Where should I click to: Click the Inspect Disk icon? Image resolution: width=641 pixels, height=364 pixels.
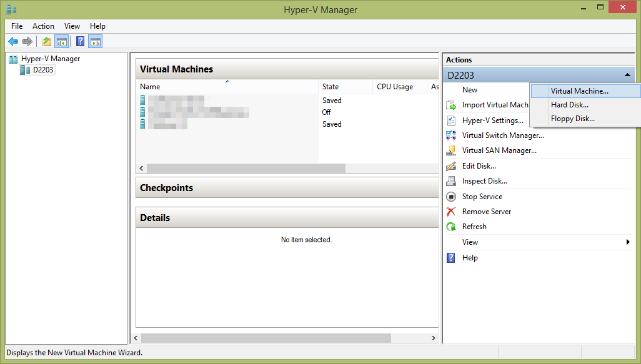451,181
